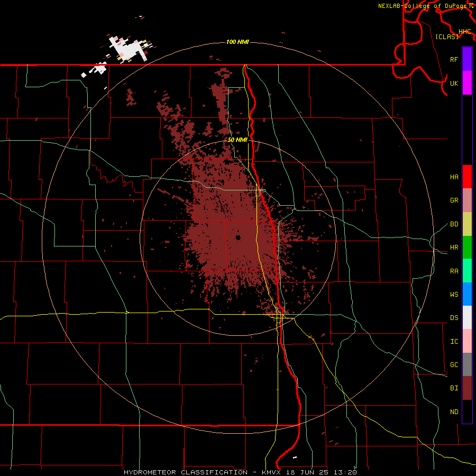Click the black ND legend swatch
Screen dimensions: 476x476
[x=467, y=411]
